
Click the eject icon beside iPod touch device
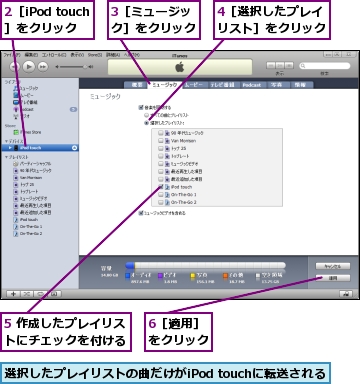[x=75, y=148]
